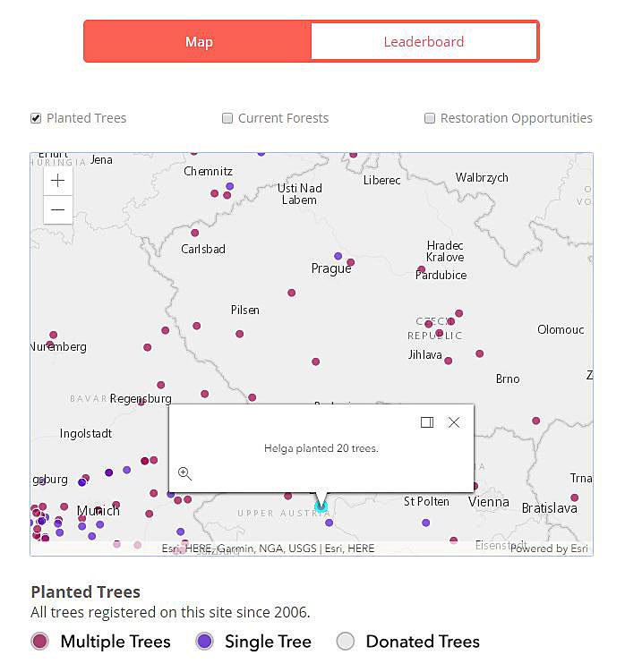Click the purple marker near Chemnitz
Viewport: 625px width, 672px height.
click(x=230, y=186)
